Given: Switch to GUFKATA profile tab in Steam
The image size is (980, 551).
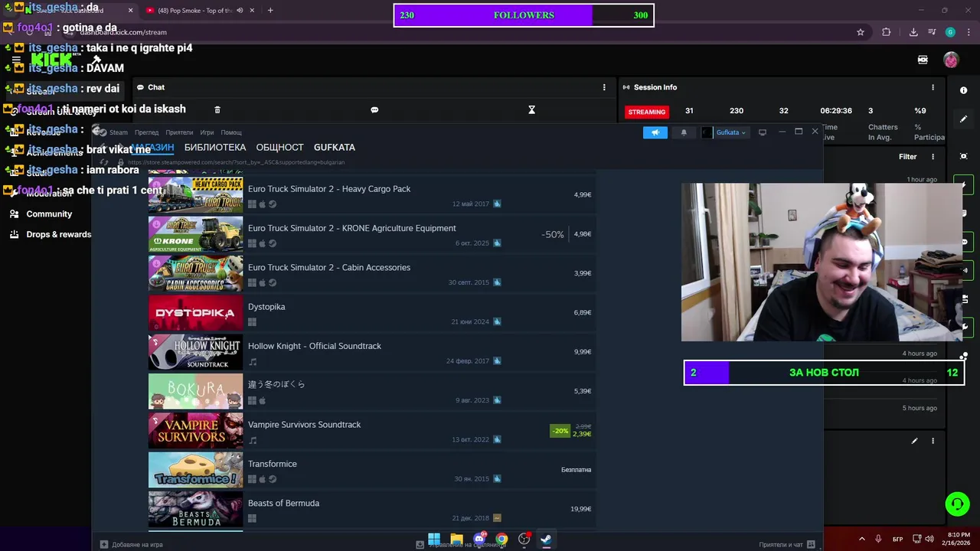Looking at the screenshot, I should (x=335, y=147).
